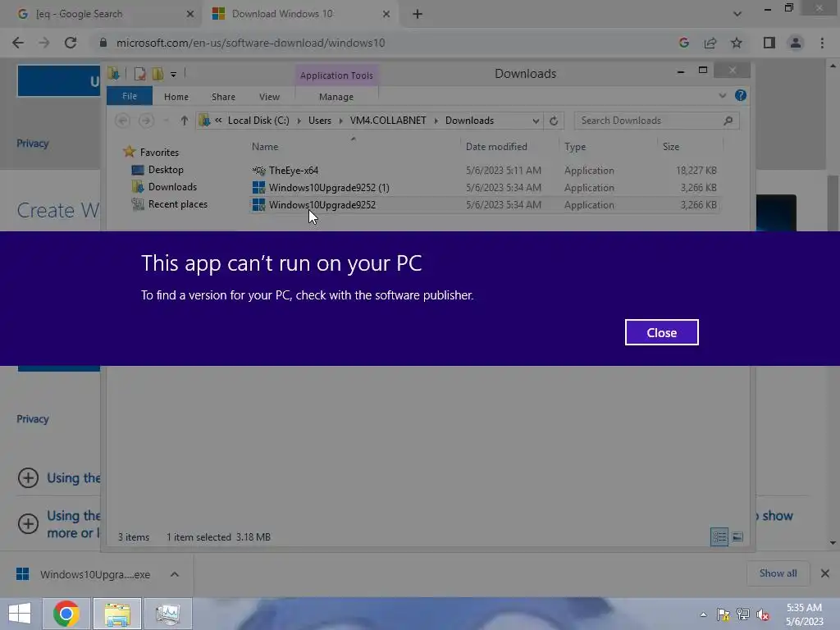Select VM4.COLLABNET in the breadcrumb
The height and width of the screenshot is (630, 840).
point(388,121)
